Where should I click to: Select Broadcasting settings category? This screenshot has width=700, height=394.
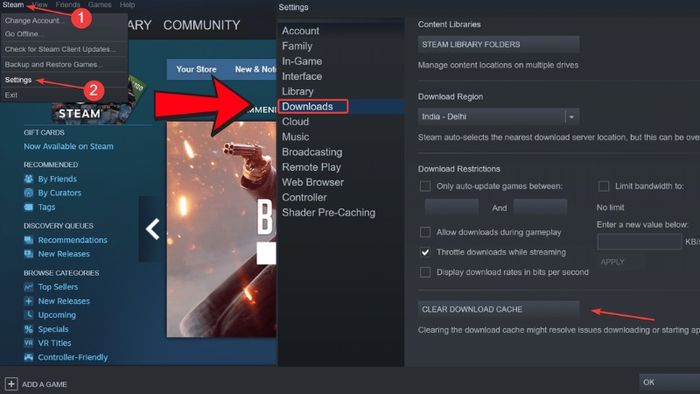(x=312, y=152)
